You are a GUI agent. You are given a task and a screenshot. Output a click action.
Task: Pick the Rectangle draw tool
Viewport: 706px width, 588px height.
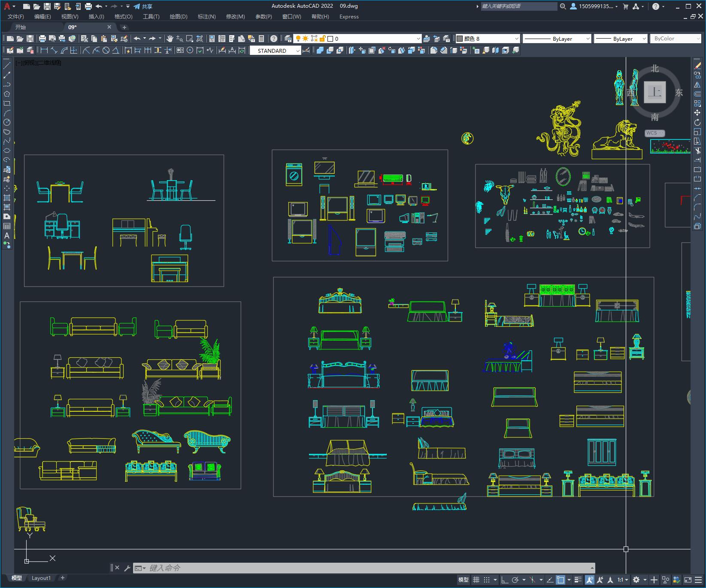coord(7,103)
